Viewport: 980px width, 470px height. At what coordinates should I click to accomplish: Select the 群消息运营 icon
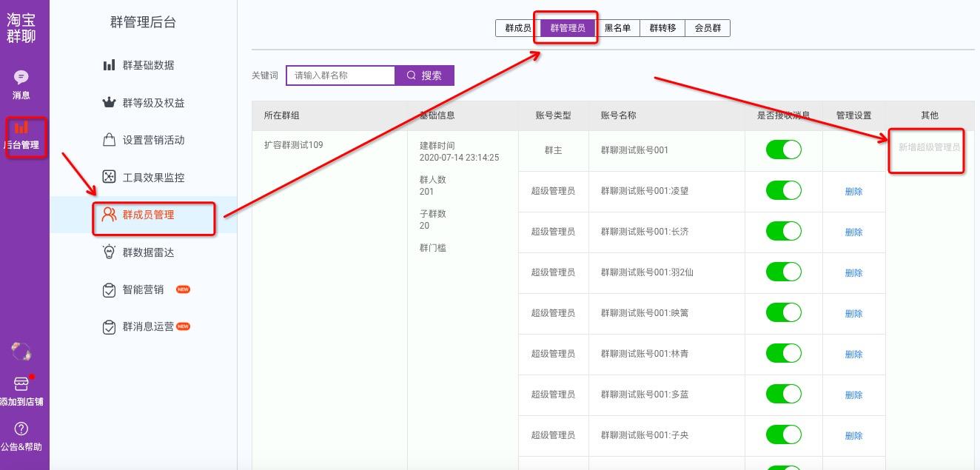pyautogui.click(x=110, y=326)
